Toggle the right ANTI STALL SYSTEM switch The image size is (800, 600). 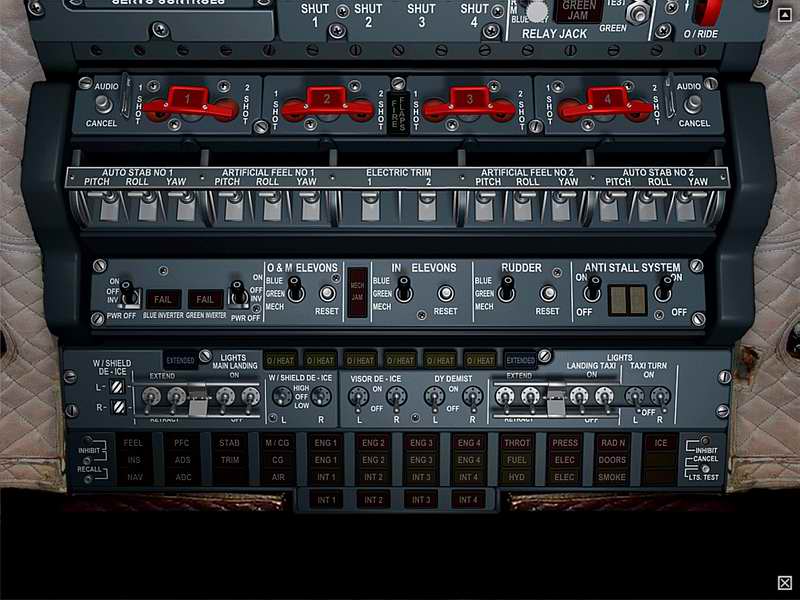click(x=664, y=289)
